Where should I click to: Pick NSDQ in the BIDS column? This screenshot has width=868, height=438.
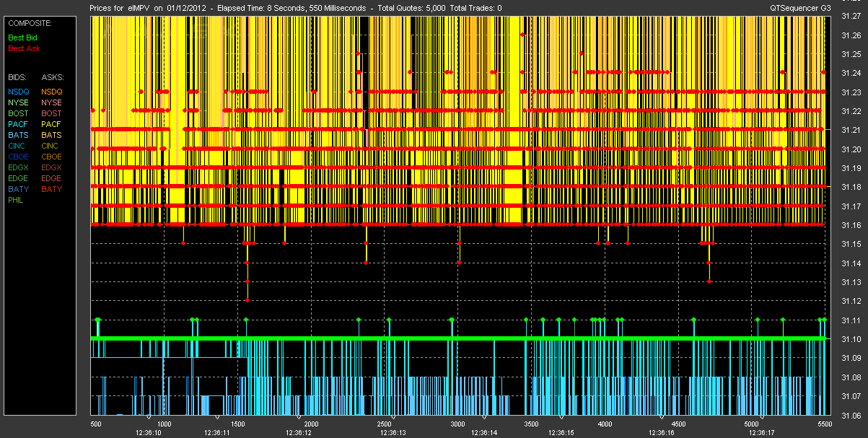[x=18, y=92]
